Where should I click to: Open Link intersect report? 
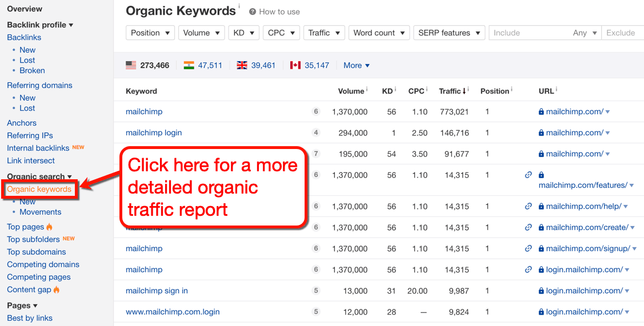(31, 160)
